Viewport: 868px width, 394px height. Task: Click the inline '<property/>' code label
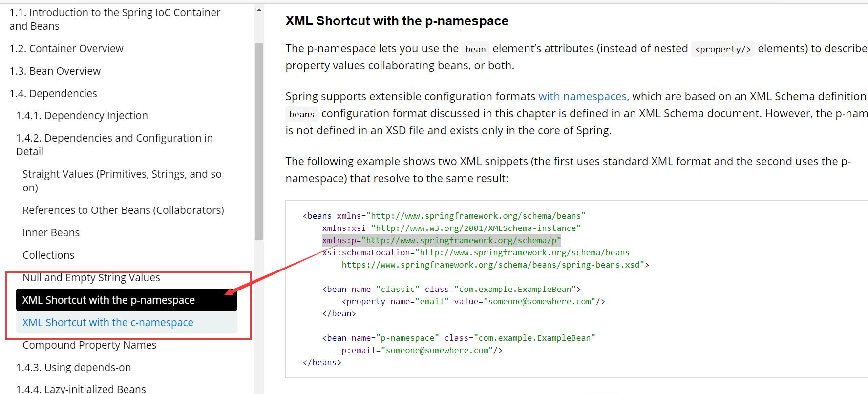click(x=722, y=49)
